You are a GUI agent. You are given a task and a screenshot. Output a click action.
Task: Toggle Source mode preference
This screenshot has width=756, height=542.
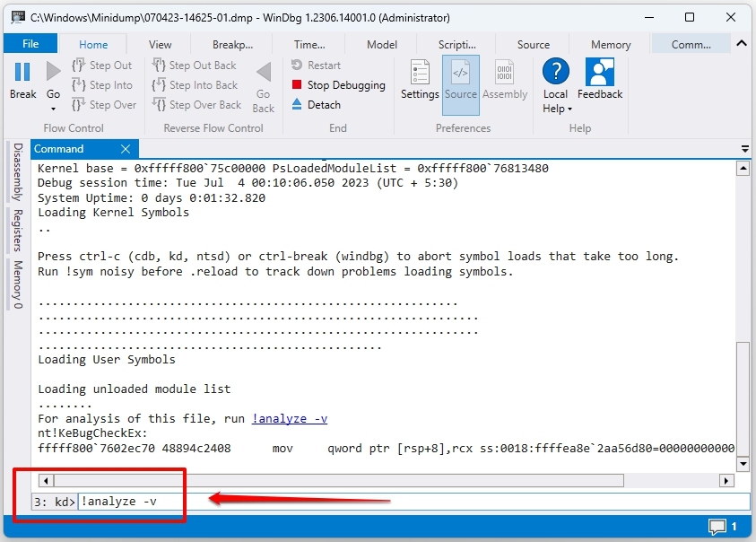(460, 85)
